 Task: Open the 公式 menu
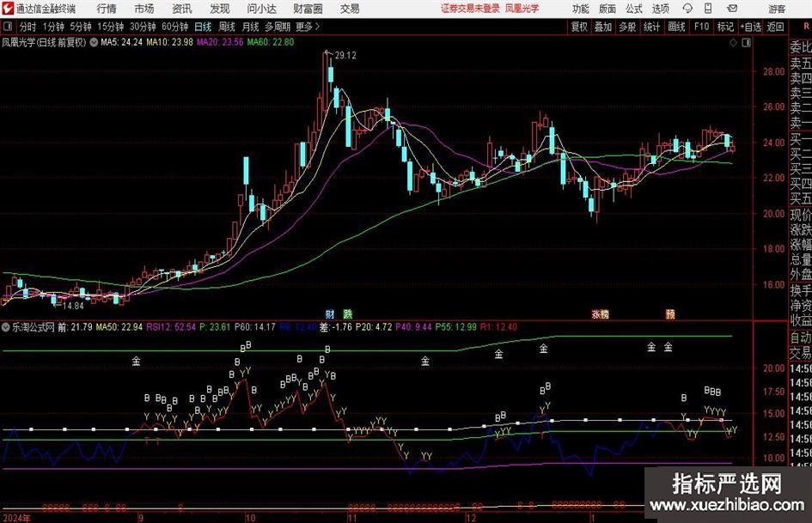tap(633, 9)
